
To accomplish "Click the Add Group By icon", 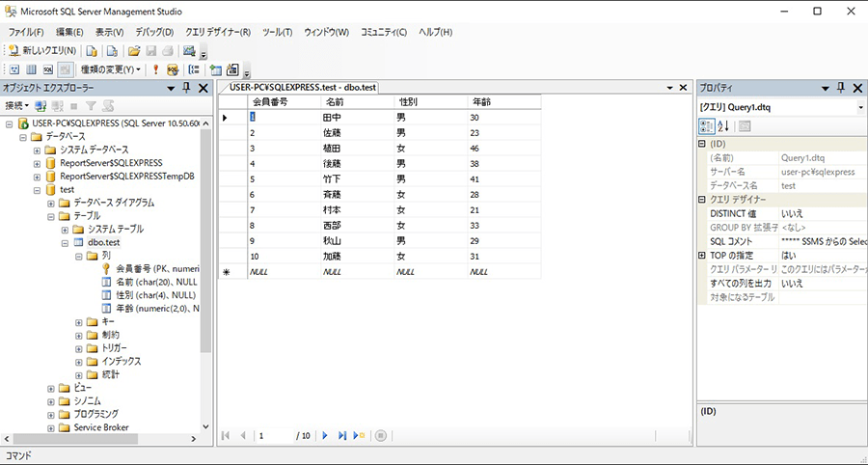I will pos(194,69).
